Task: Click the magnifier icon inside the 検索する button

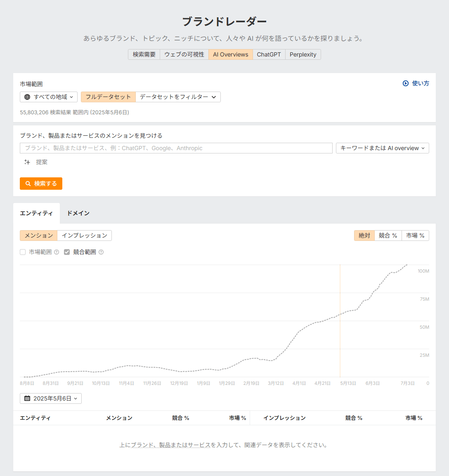Action: [x=28, y=183]
